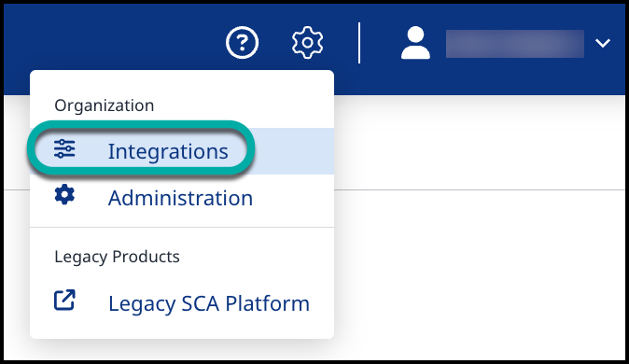Click the Legacy Products section heading
The width and height of the screenshot is (629, 364).
pyautogui.click(x=118, y=257)
